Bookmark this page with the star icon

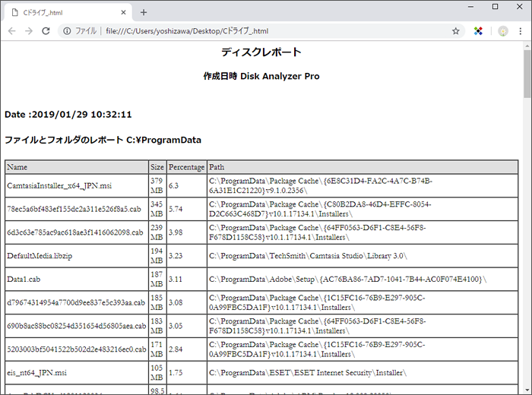[456, 31]
